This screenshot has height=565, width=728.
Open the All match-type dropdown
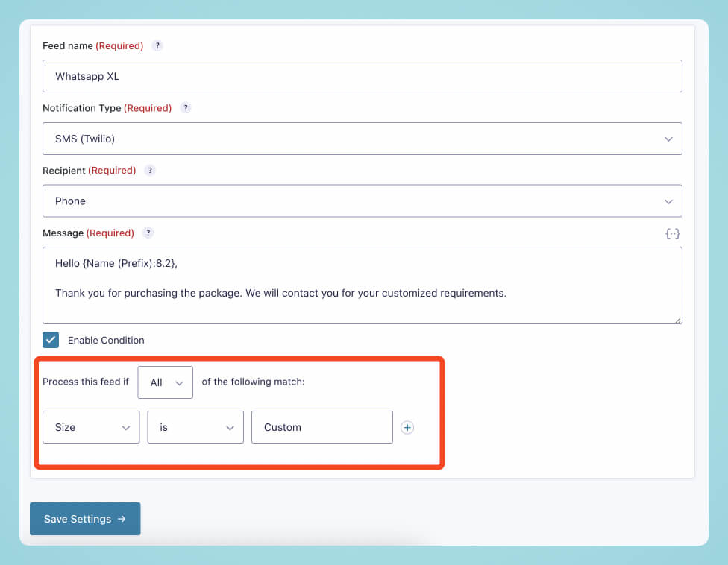166,382
